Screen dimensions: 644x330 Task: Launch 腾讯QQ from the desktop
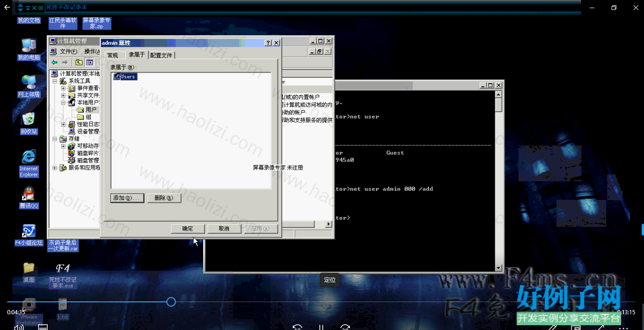pyautogui.click(x=29, y=197)
